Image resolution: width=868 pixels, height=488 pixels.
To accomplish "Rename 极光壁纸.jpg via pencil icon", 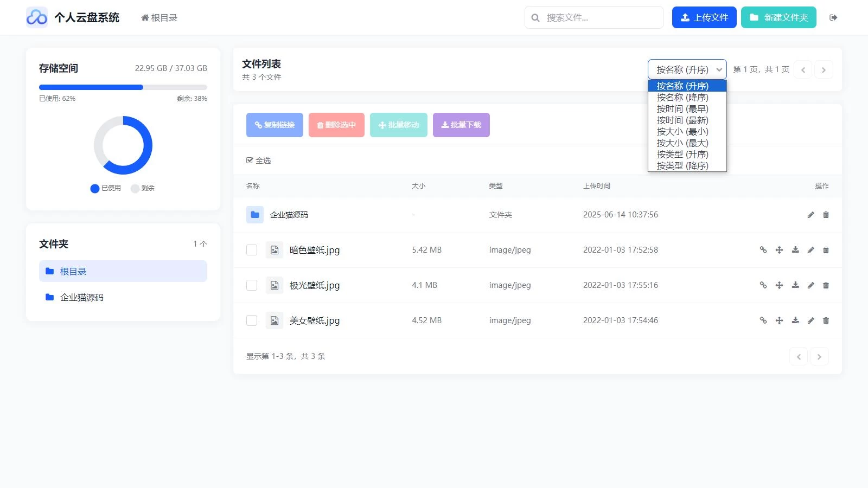I will tap(810, 285).
